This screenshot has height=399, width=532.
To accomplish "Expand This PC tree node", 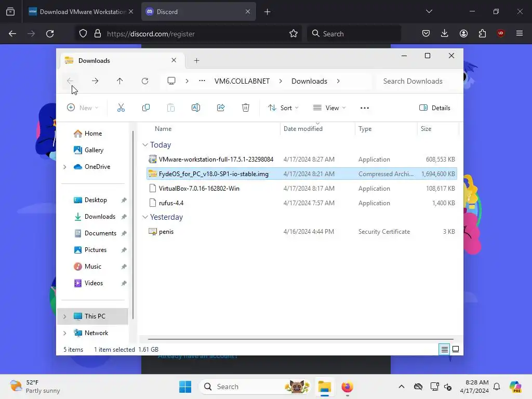I will (65, 316).
